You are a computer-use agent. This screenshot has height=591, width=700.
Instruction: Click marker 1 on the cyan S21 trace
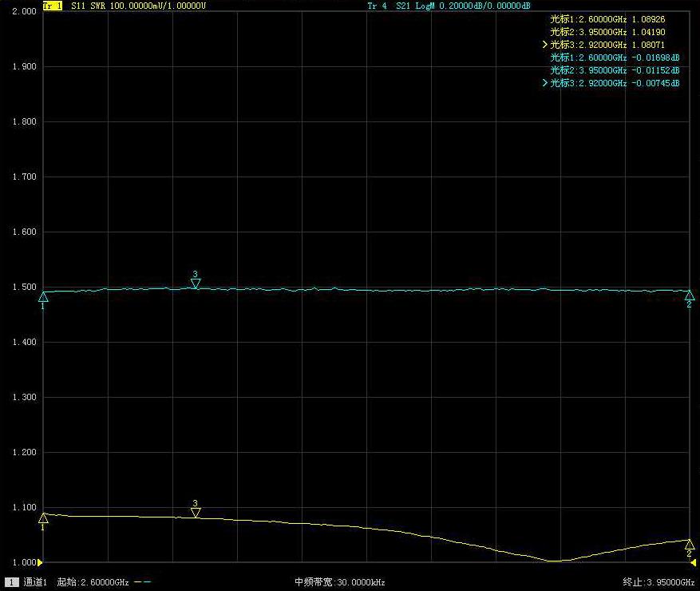click(43, 297)
